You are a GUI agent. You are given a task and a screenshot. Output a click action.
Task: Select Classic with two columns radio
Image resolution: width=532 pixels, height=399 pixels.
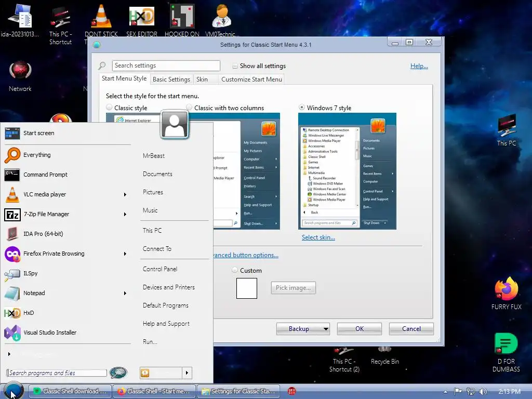pyautogui.click(x=189, y=107)
